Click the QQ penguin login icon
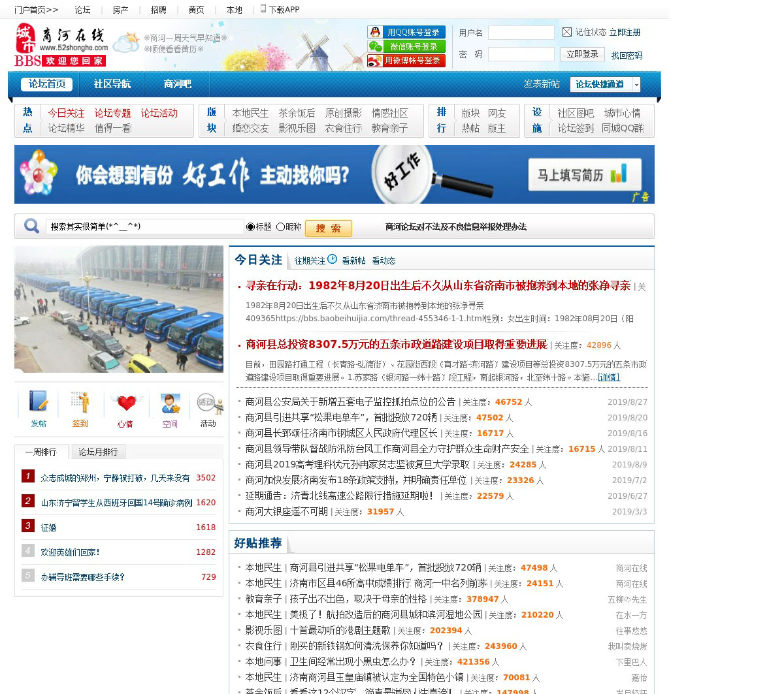The image size is (784, 694). point(375,32)
